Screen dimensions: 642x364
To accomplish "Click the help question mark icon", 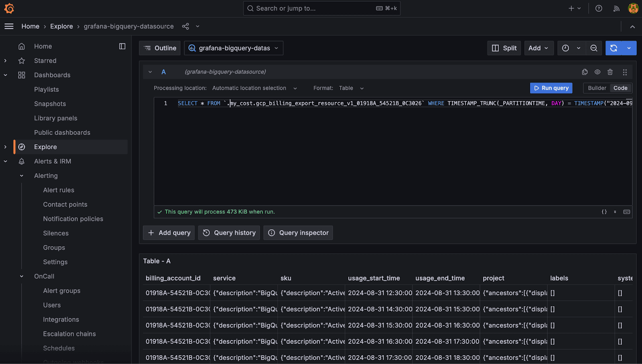I will pyautogui.click(x=599, y=8).
